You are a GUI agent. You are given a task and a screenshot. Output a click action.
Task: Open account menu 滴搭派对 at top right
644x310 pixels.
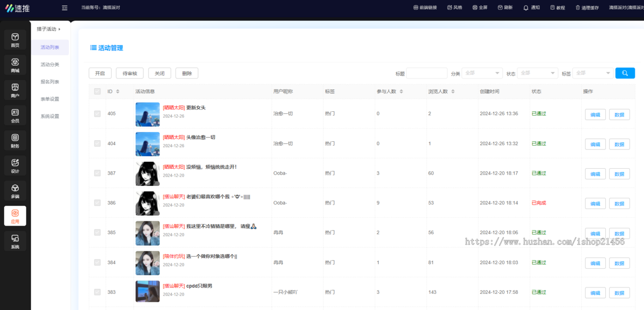626,8
